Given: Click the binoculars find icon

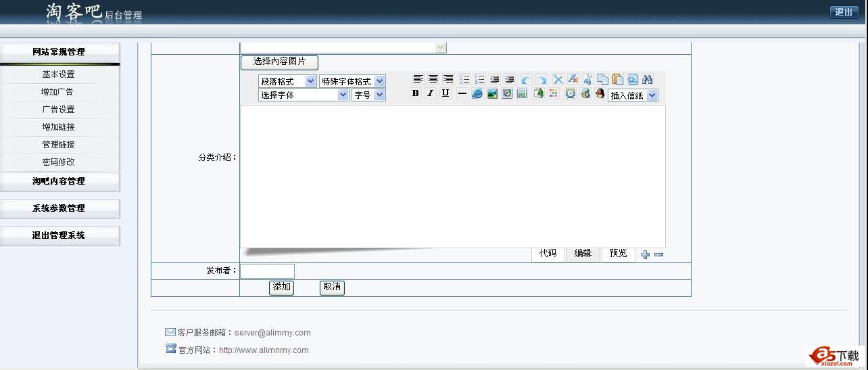Looking at the screenshot, I should [x=647, y=80].
